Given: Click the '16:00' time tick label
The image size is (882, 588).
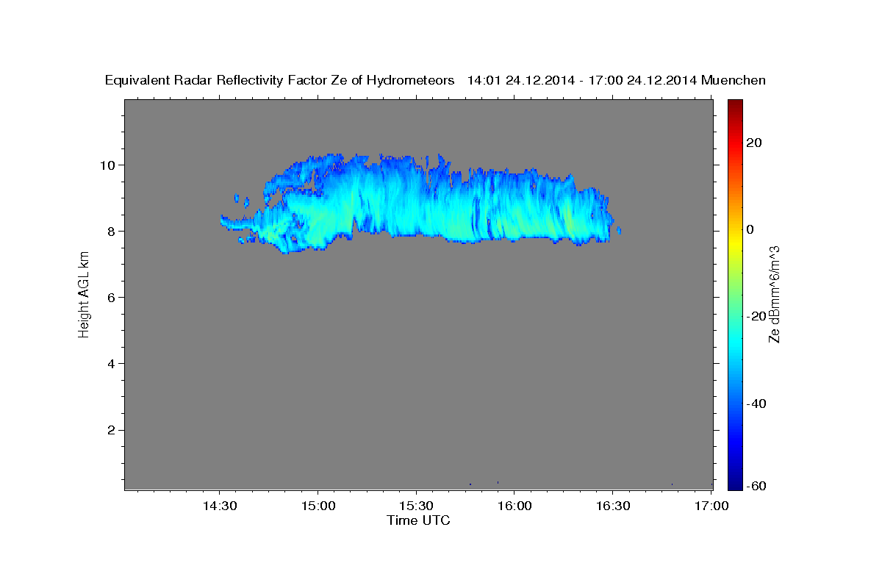Looking at the screenshot, I should 514,506.
